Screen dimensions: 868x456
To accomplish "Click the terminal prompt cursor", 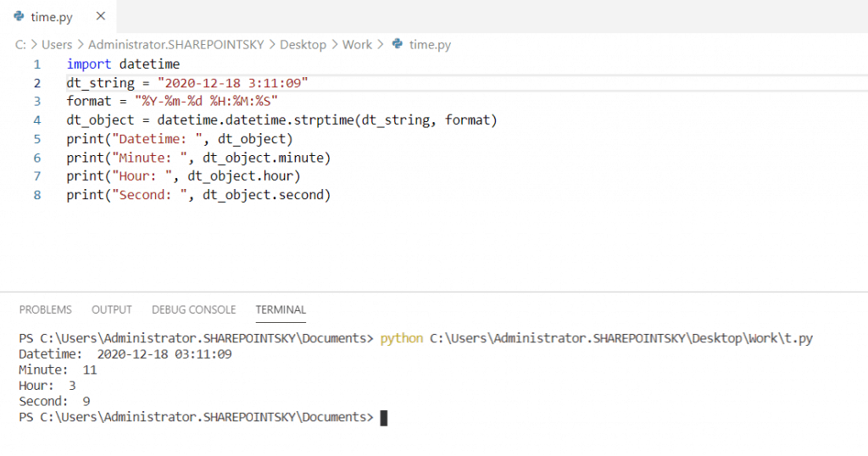I will point(384,418).
